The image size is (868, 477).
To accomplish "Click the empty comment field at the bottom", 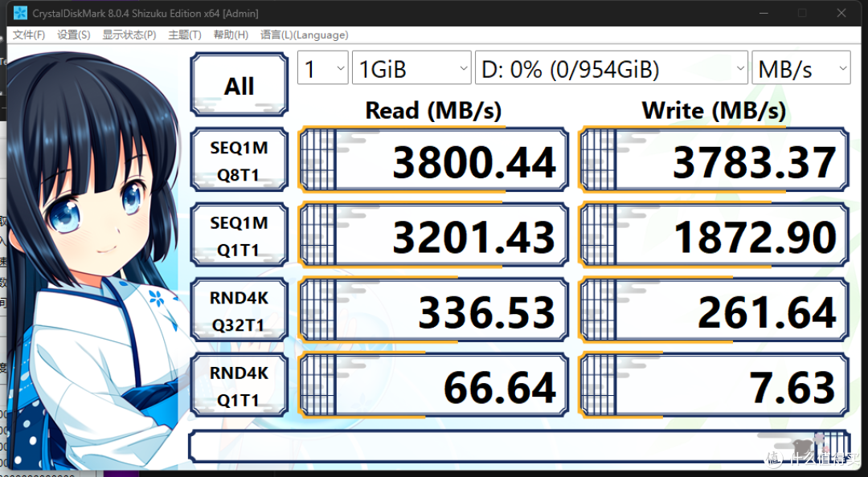I will point(519,446).
